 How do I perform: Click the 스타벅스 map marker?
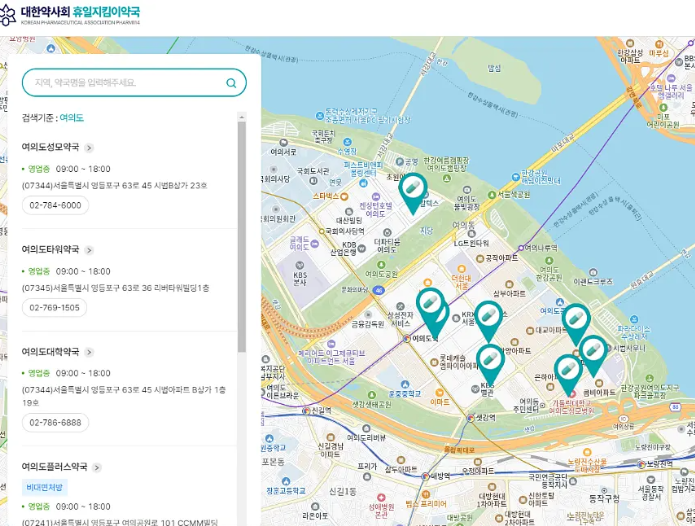tap(344, 196)
